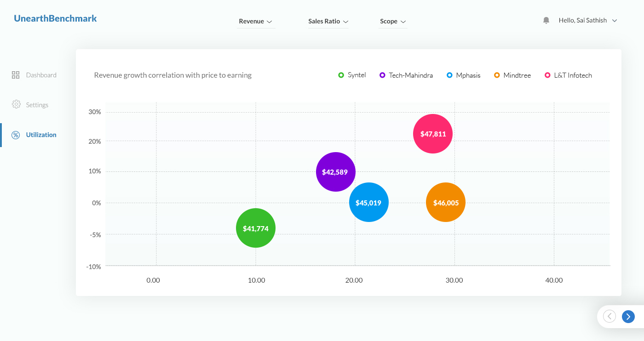The width and height of the screenshot is (644, 341).
Task: Expand the Sales Ratio dropdown
Action: (x=328, y=21)
